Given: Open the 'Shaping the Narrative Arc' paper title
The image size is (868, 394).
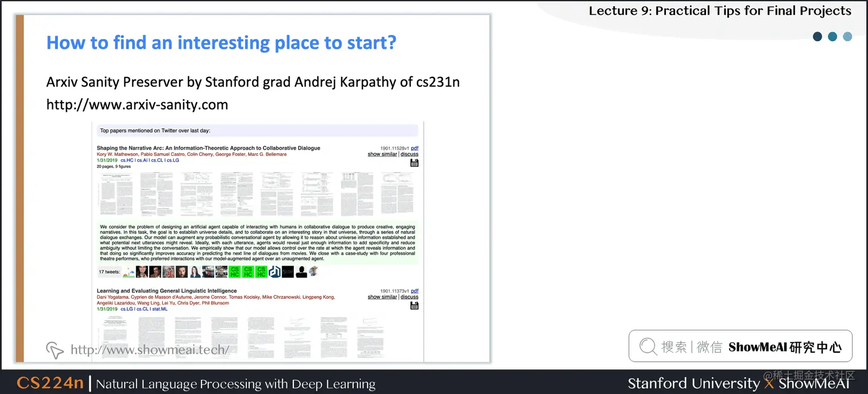Looking at the screenshot, I should 208,148.
